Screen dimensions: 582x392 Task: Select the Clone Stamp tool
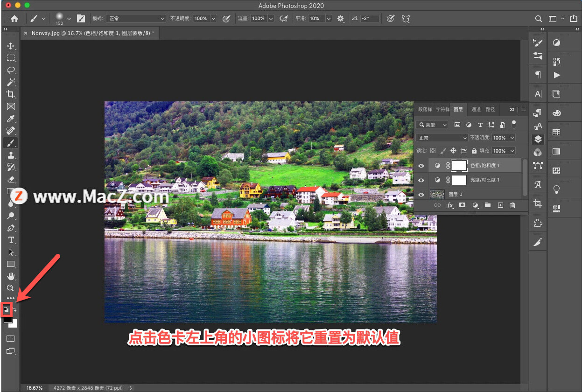(x=10, y=155)
